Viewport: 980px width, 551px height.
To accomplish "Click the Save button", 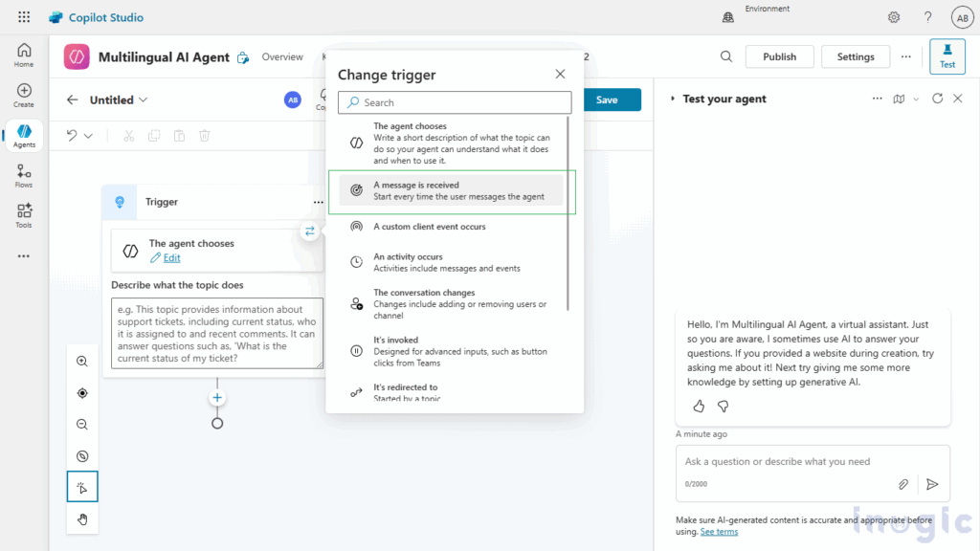I will click(x=612, y=99).
